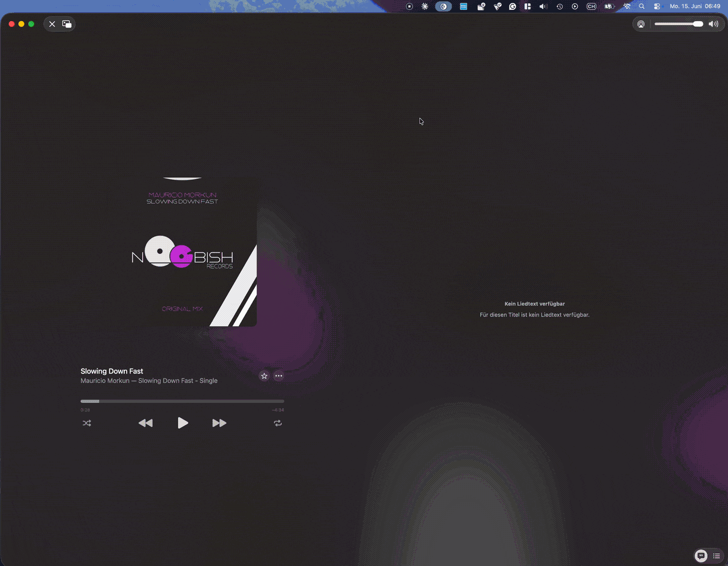Click the speaker icon beside the volume slider

[714, 24]
